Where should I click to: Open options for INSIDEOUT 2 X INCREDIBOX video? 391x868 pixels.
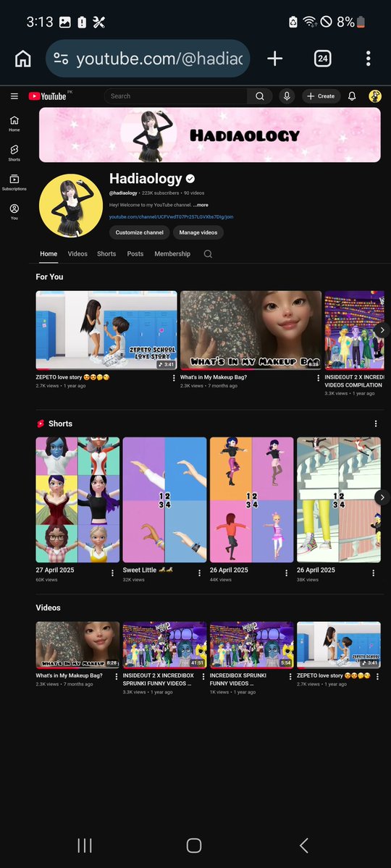click(203, 676)
